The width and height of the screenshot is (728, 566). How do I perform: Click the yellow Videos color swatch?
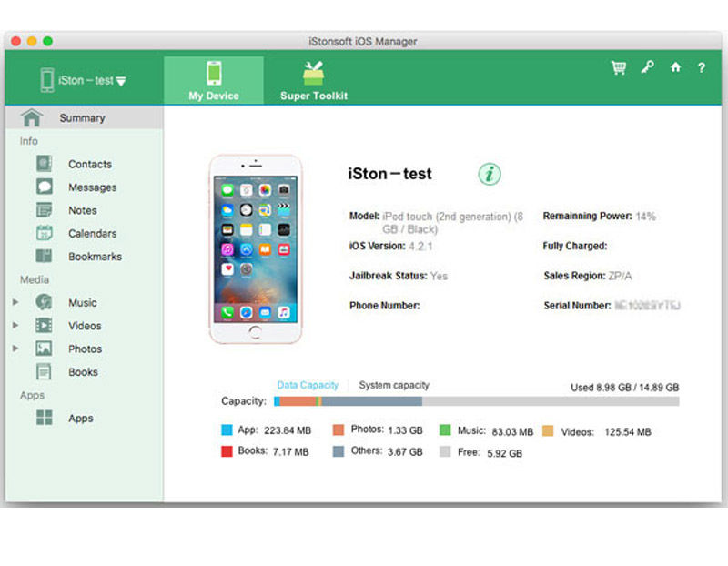548,430
